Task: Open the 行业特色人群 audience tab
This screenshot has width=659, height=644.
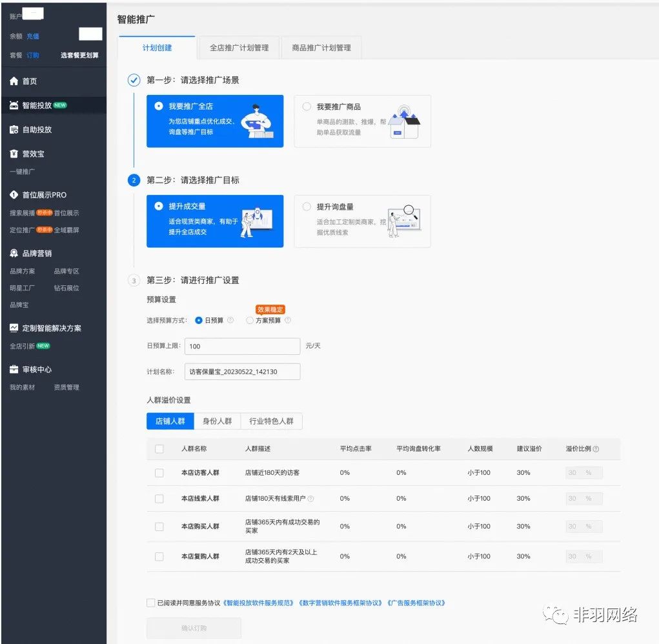Action: [271, 421]
